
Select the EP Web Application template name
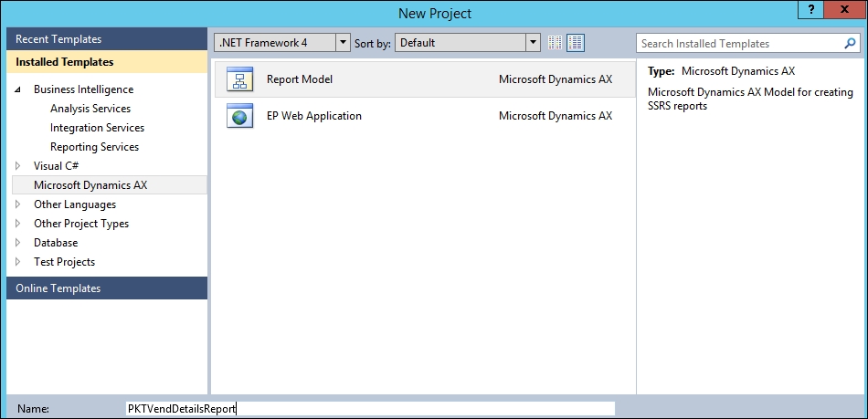[x=314, y=116]
